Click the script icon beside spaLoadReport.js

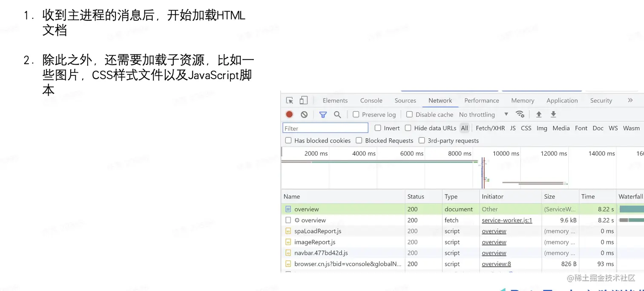pyautogui.click(x=288, y=231)
